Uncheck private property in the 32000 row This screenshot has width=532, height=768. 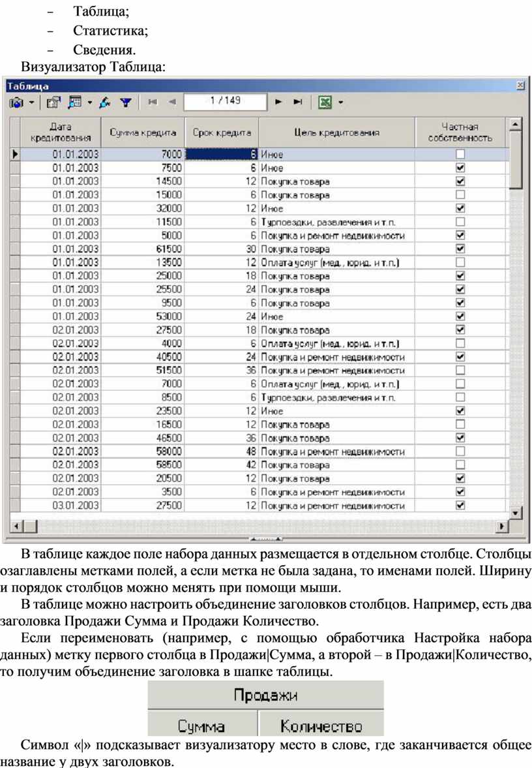[460, 208]
